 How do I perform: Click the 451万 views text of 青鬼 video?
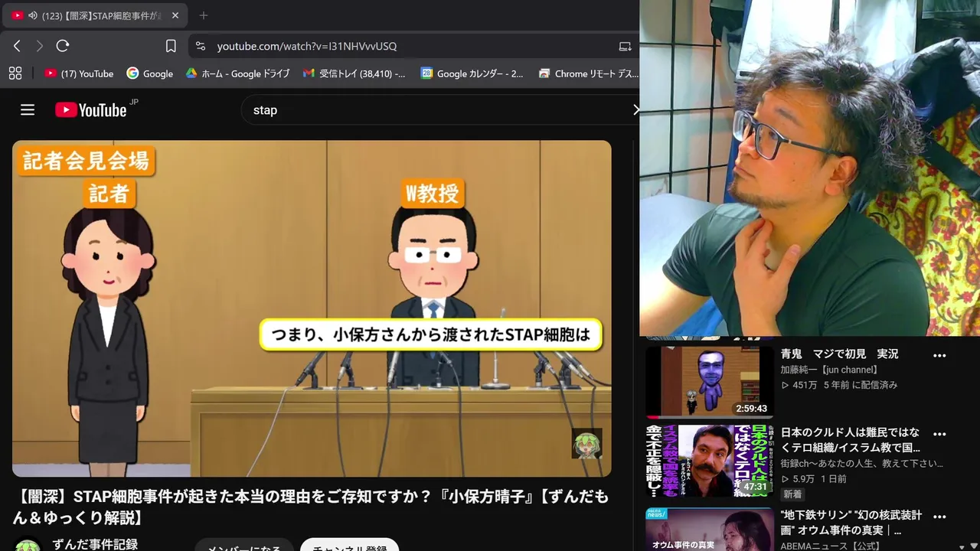(805, 385)
